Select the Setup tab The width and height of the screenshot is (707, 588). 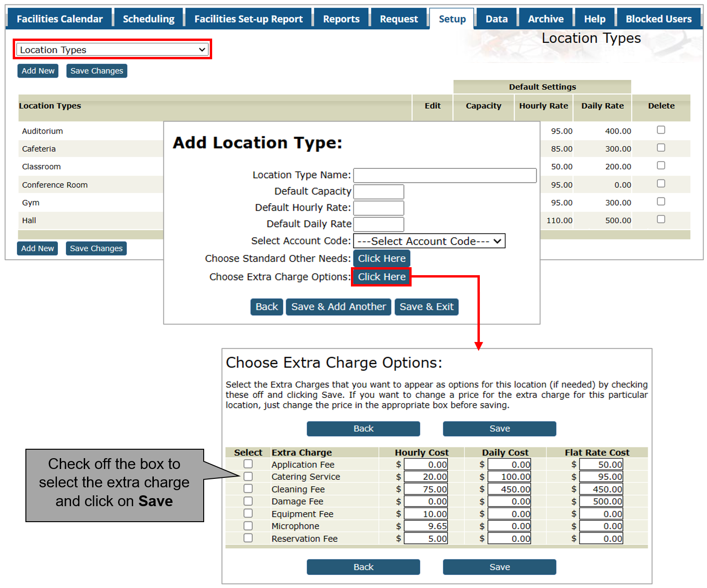pyautogui.click(x=452, y=19)
